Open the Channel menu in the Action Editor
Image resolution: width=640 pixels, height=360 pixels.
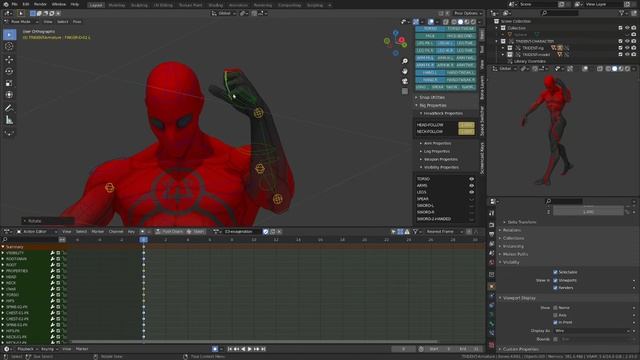[x=116, y=231]
